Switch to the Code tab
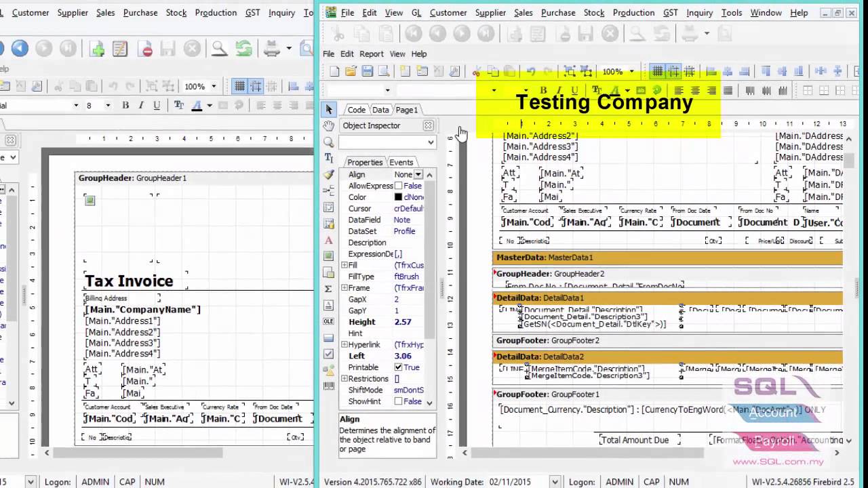The image size is (868, 488). point(356,110)
